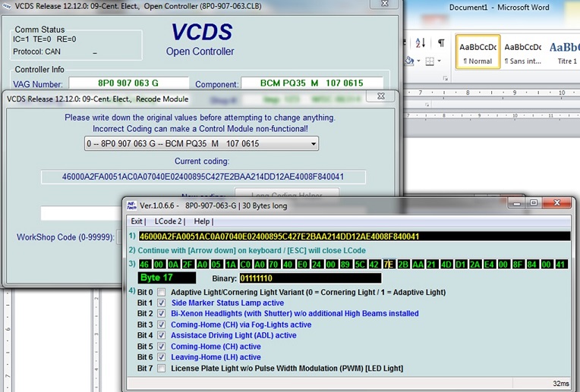Select byte E4 in the byte row
The height and width of the screenshot is (392, 580).
pos(489,264)
